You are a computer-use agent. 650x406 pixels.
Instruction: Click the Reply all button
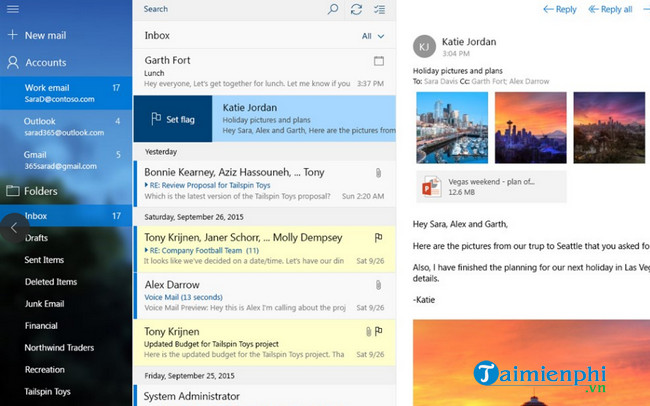(x=610, y=9)
